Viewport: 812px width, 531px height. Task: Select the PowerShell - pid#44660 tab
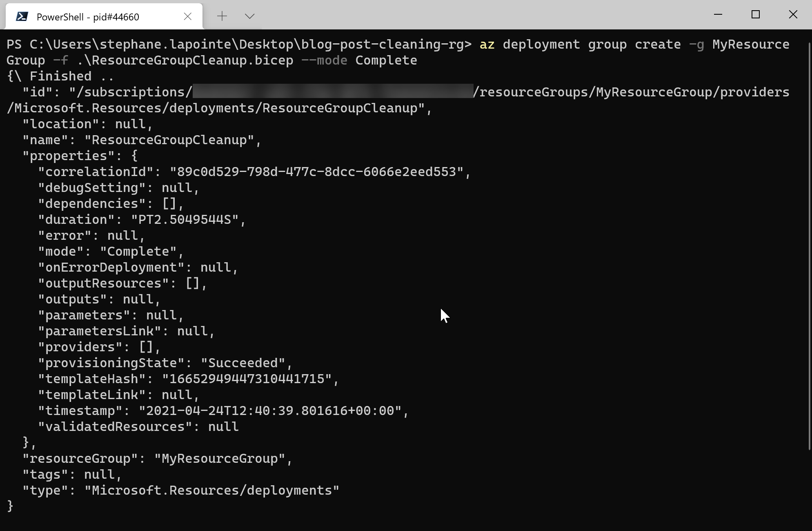point(88,17)
